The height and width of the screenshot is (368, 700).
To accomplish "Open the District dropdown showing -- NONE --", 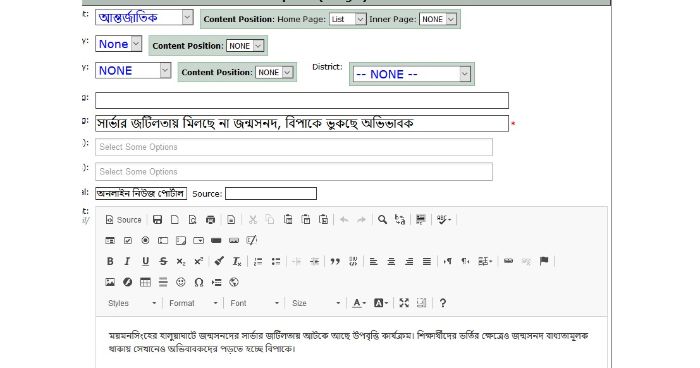I will coord(412,74).
